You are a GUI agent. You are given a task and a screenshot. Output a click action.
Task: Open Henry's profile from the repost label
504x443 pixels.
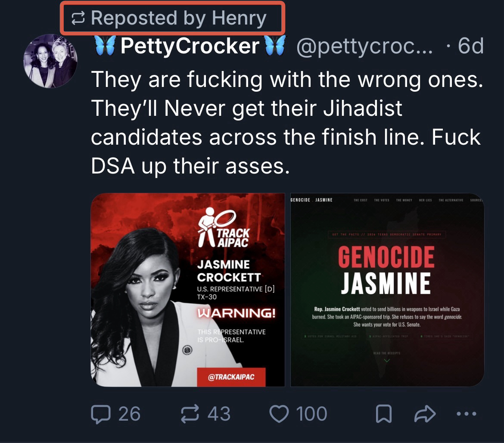click(x=239, y=18)
